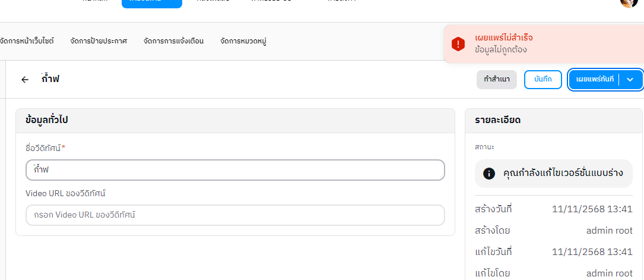Click the ข้อมูลไม่ถูกต้อง error description text
The image size is (644, 280).
(x=501, y=50)
